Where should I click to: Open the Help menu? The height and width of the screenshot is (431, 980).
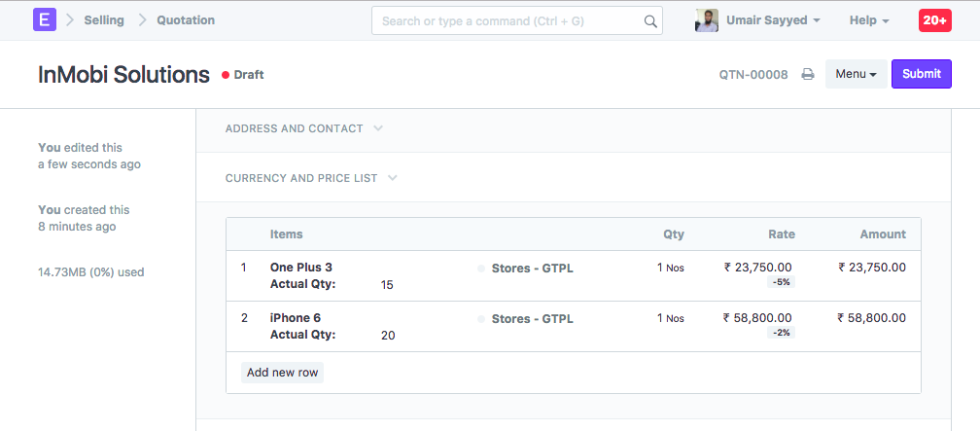(x=868, y=20)
